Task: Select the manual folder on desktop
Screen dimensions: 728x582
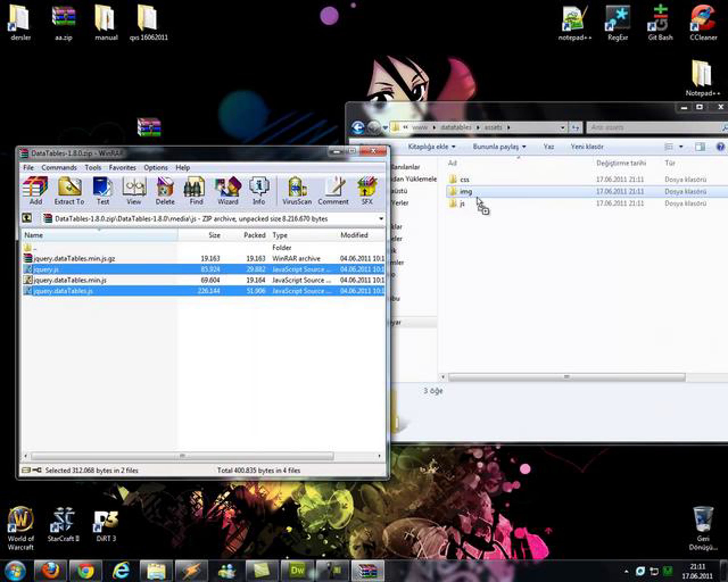Action: coord(106,23)
